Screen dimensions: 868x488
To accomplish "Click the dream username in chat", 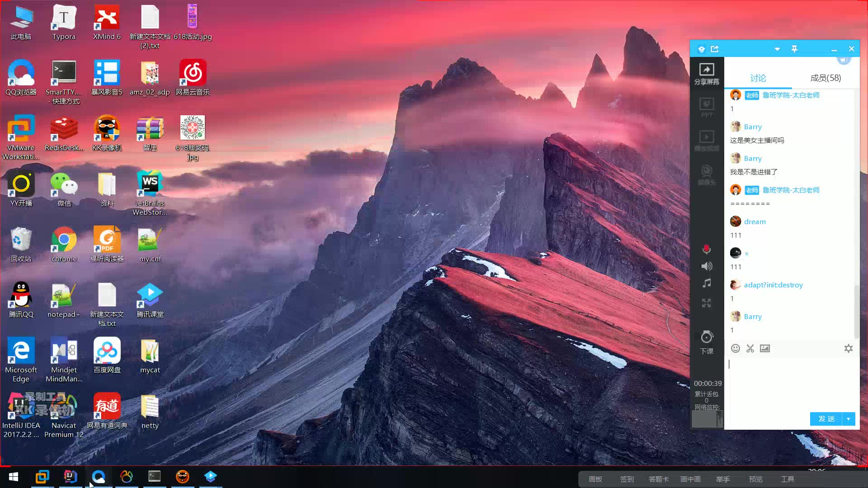I will tap(755, 222).
